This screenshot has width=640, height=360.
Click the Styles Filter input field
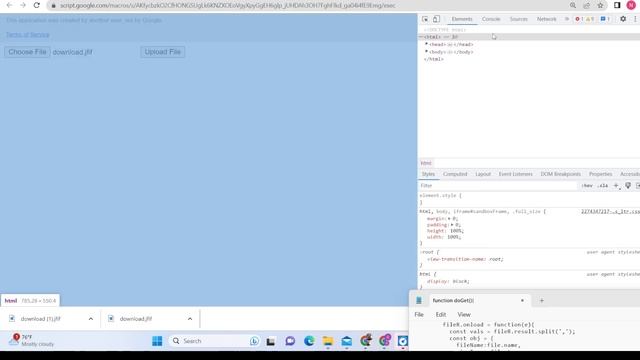point(498,186)
